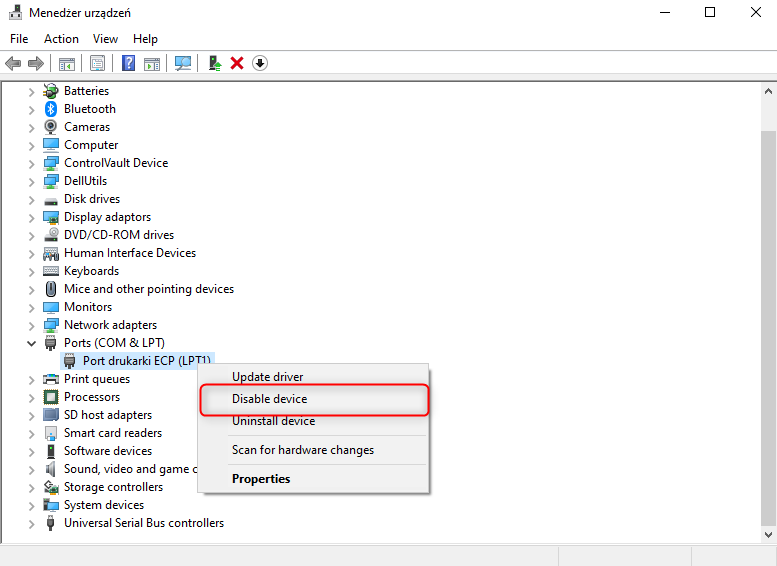Viewport: 777px width, 566px height.
Task: Click the Update driver toolbar icon
Action: [x=214, y=63]
